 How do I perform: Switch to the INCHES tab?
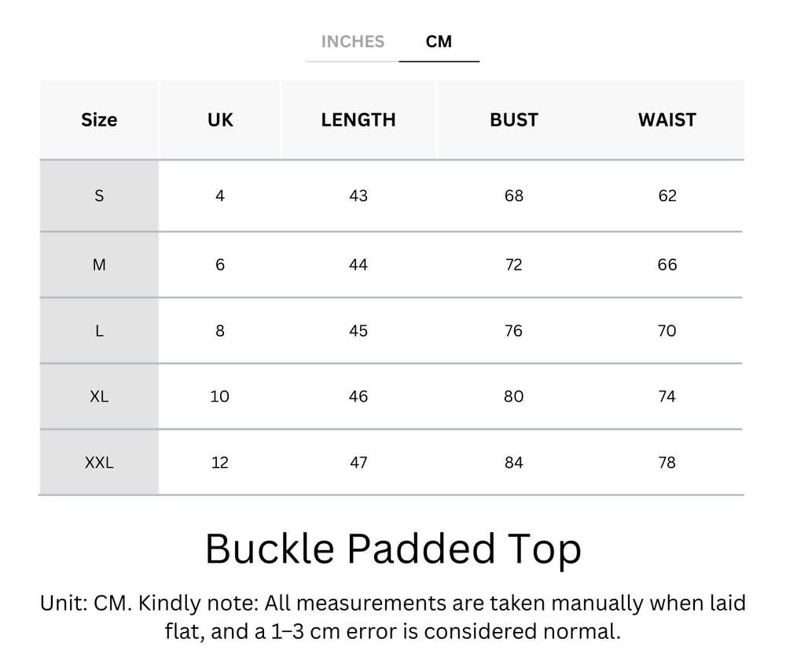tap(352, 42)
